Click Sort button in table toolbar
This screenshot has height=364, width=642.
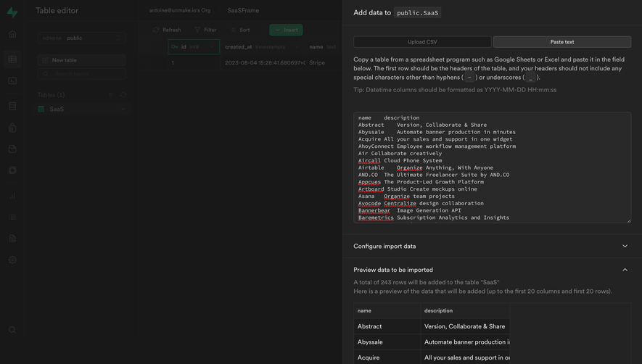(240, 30)
